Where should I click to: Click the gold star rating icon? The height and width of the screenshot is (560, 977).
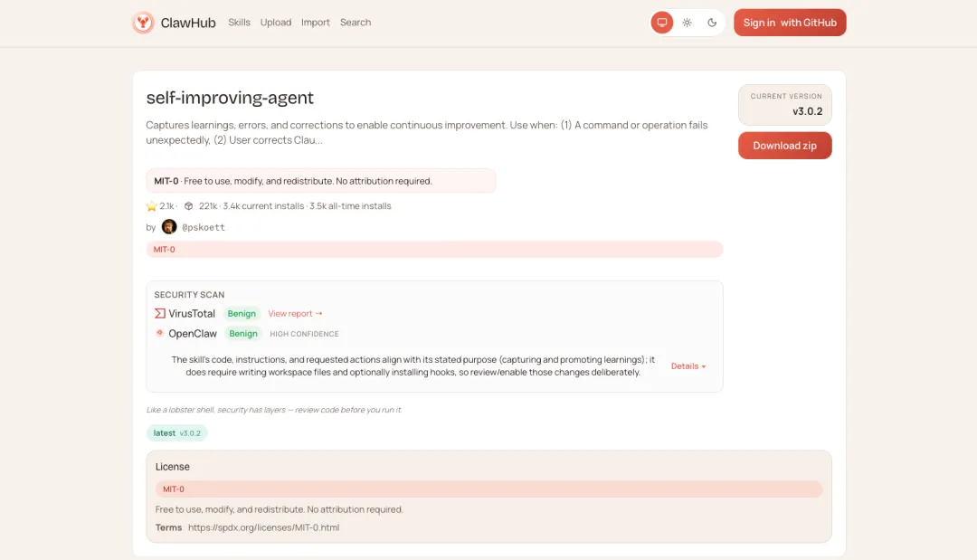pyautogui.click(x=151, y=206)
